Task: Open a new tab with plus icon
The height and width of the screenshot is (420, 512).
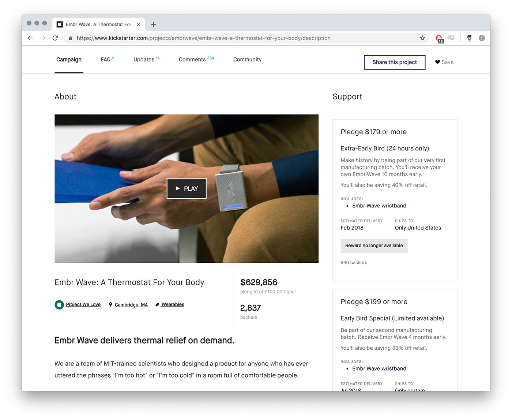Action: pyautogui.click(x=154, y=25)
